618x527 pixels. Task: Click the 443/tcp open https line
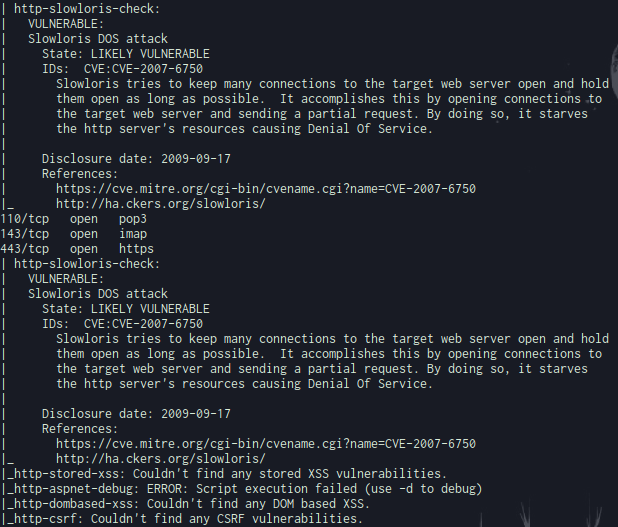coord(77,249)
